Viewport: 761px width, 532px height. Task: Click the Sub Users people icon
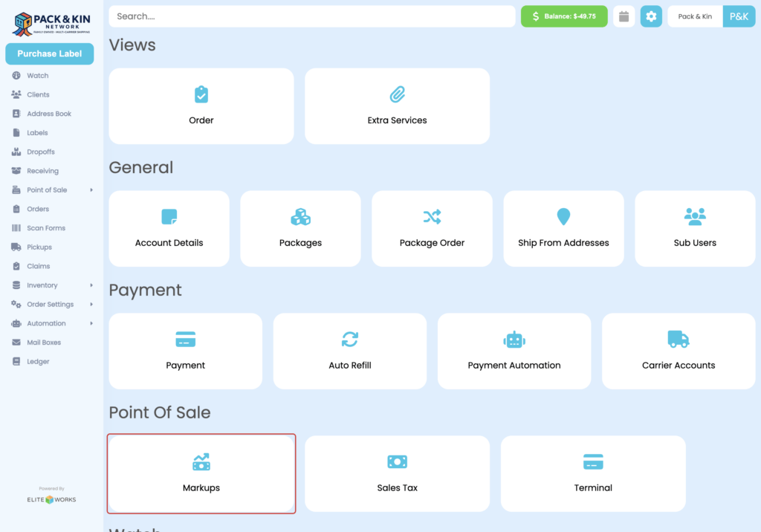695,215
